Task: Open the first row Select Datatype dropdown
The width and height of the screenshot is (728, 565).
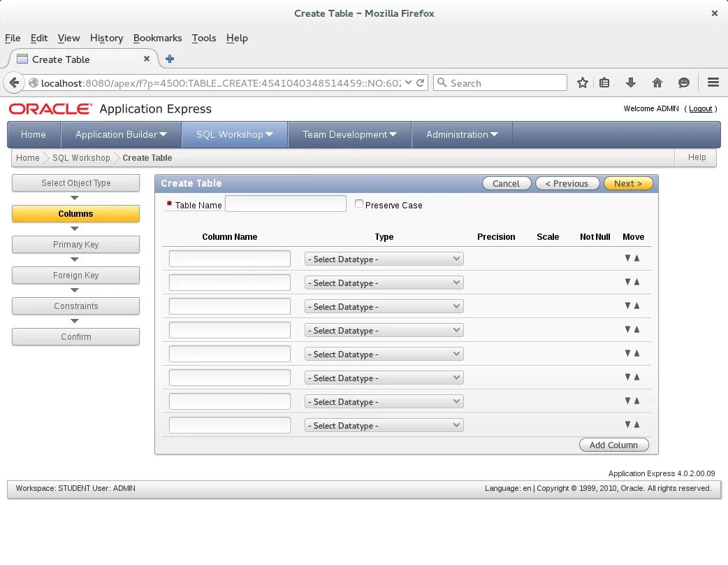Action: click(x=384, y=259)
